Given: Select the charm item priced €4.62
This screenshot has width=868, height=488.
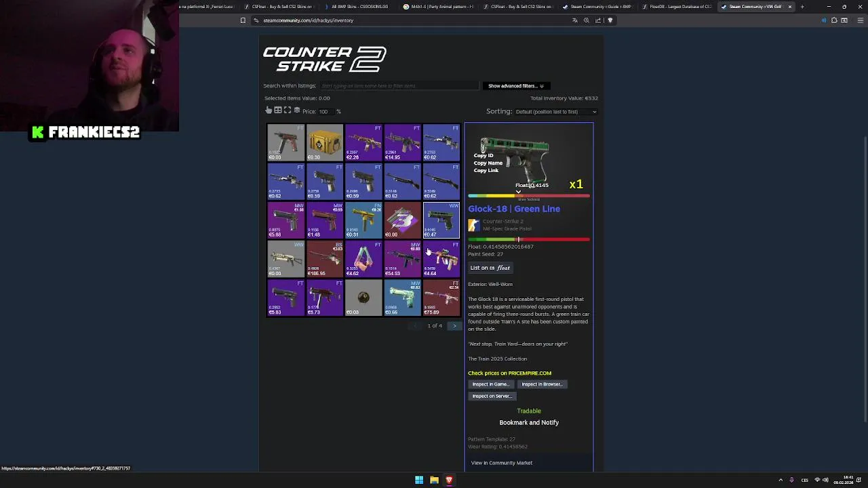Looking at the screenshot, I should tap(363, 259).
